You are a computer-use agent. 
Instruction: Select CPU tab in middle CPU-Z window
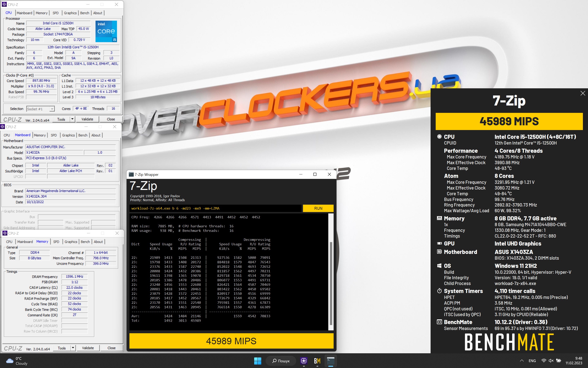click(7, 135)
